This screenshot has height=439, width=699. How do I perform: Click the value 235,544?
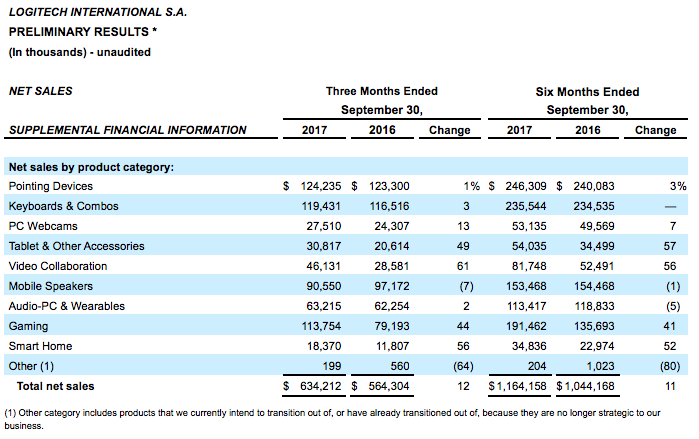526,206
